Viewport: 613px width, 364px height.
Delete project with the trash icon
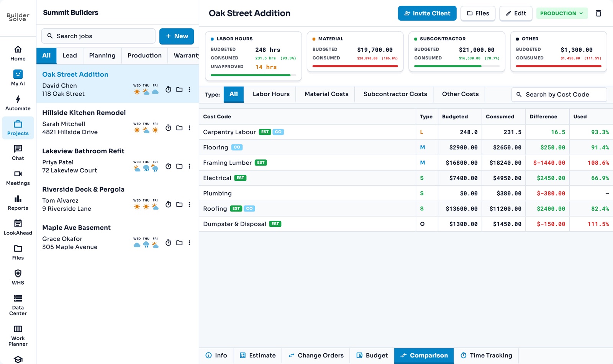pos(598,13)
